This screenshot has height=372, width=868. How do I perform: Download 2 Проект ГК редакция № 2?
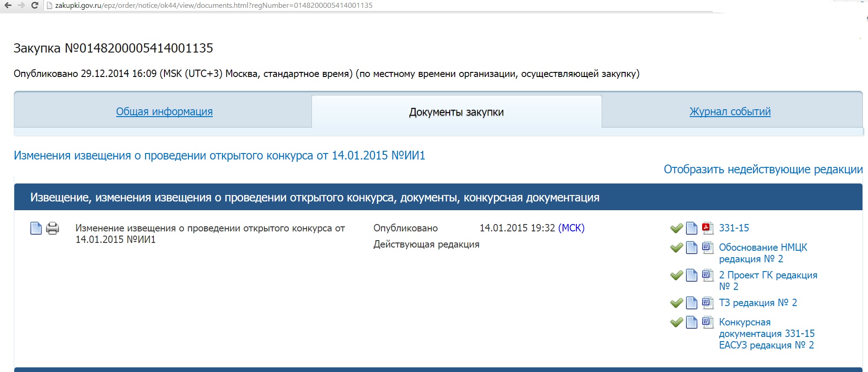click(768, 280)
